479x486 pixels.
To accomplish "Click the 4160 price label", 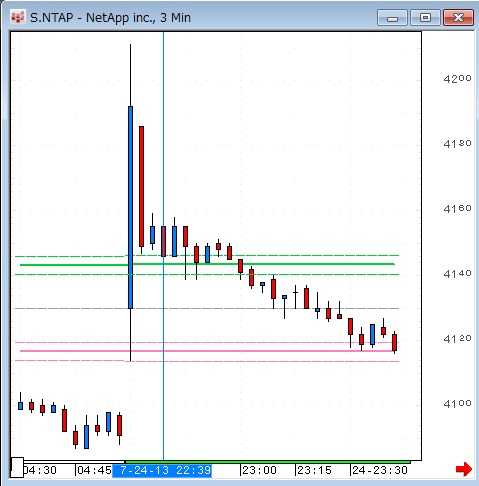I will coord(457,209).
